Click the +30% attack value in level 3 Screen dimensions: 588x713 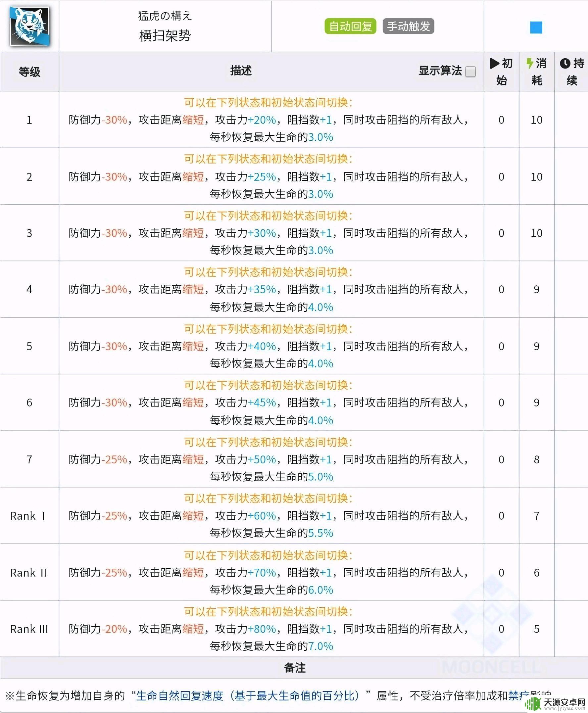pos(262,233)
